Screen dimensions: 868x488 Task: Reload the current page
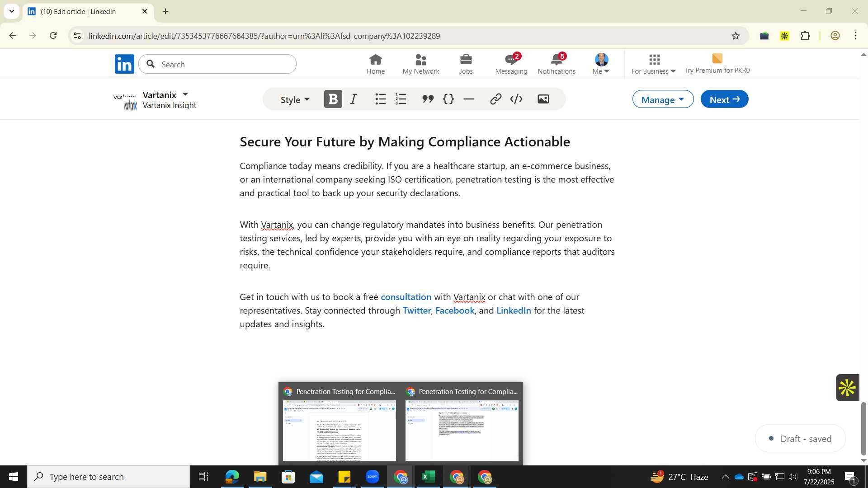point(53,36)
